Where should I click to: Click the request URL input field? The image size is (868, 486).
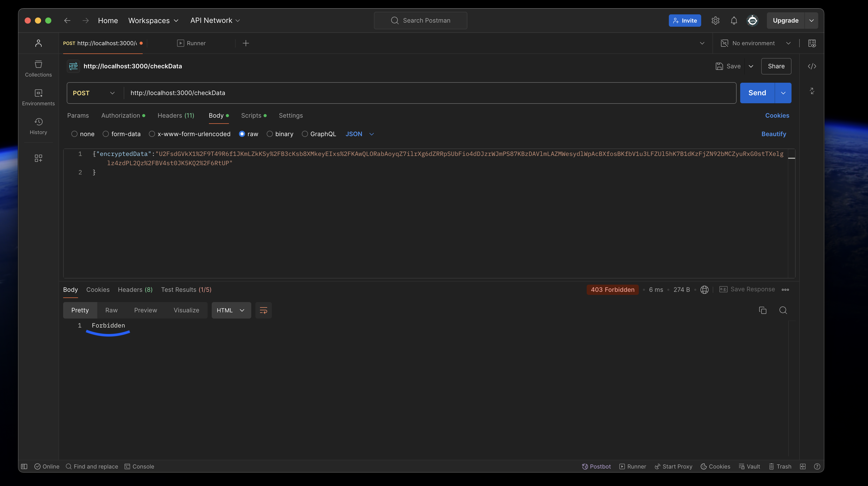430,93
